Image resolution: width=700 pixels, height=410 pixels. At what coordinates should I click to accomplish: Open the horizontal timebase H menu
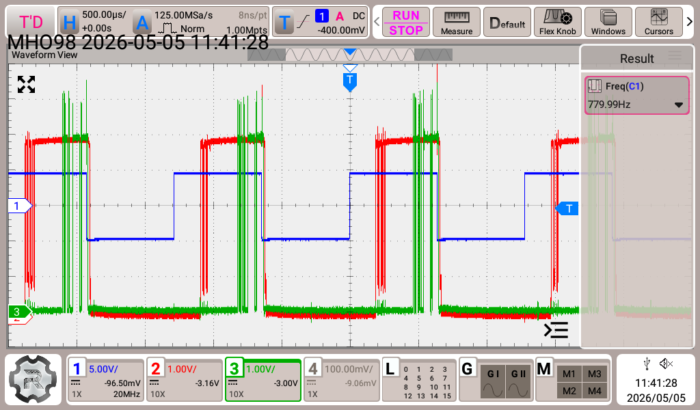(x=69, y=22)
